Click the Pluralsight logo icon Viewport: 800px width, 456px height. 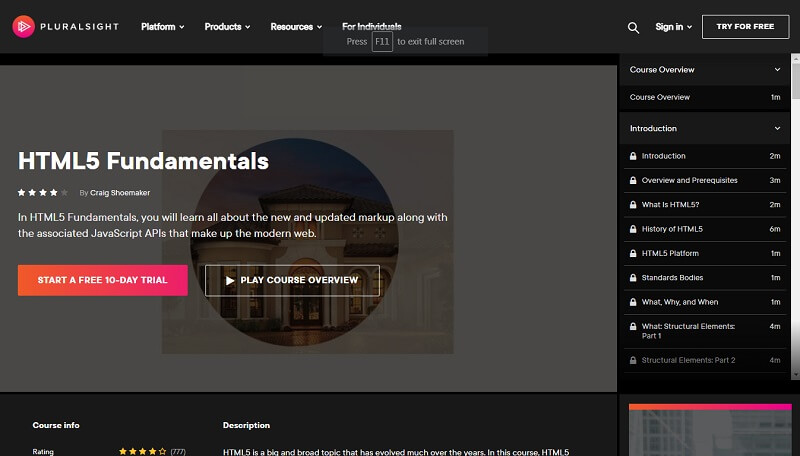coord(23,27)
